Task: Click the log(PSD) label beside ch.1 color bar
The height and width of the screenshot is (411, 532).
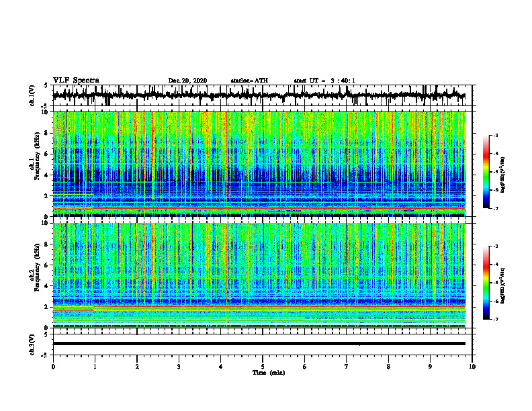Action: point(503,175)
